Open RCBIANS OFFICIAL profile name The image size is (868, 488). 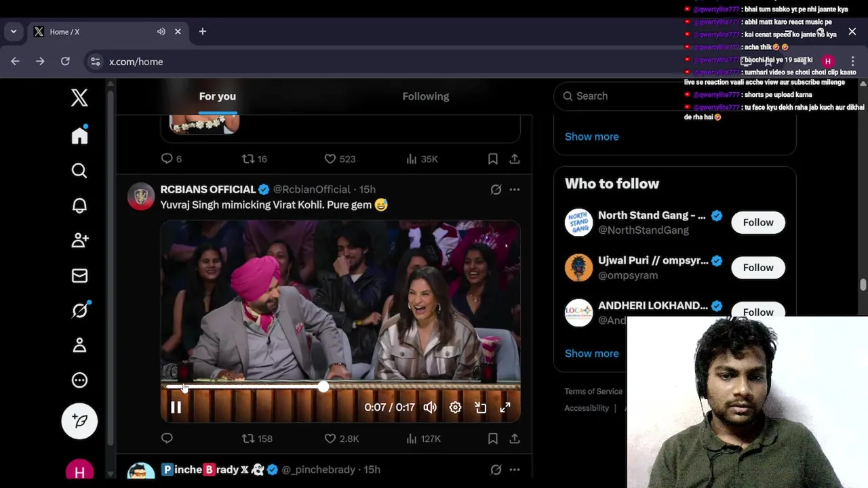click(x=208, y=190)
